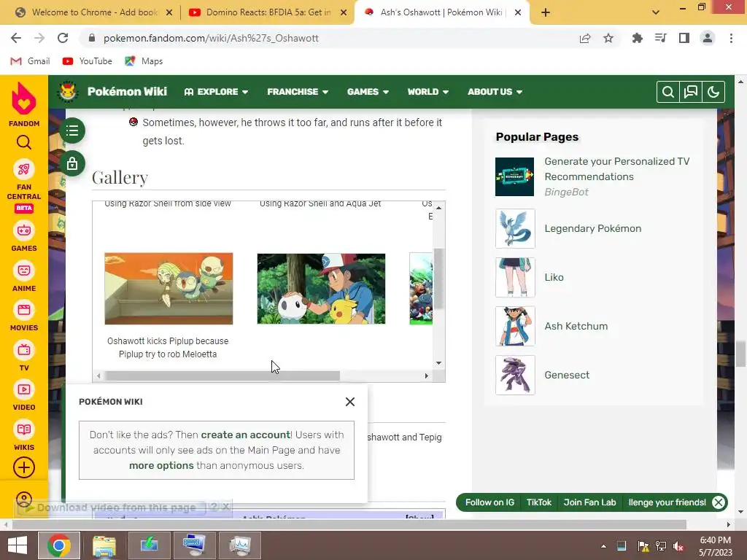The height and width of the screenshot is (560, 747).
Task: Open the Chrome profile avatar
Action: point(708,38)
